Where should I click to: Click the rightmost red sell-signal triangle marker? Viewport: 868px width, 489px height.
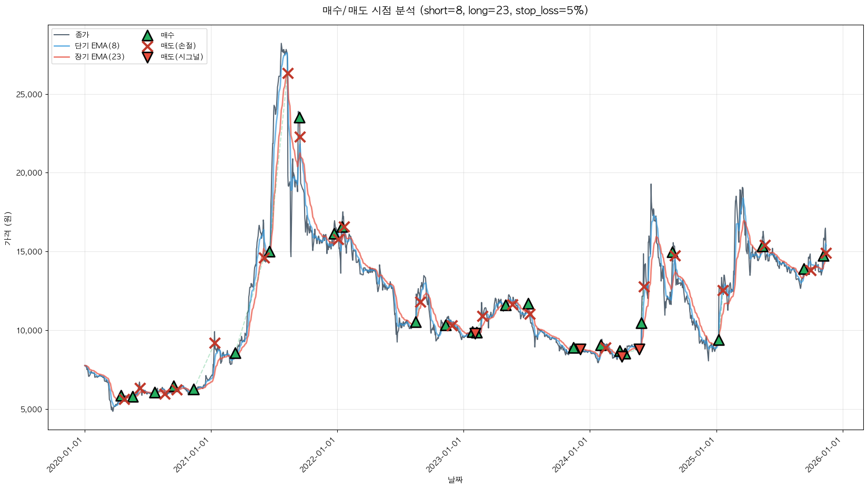pos(639,349)
